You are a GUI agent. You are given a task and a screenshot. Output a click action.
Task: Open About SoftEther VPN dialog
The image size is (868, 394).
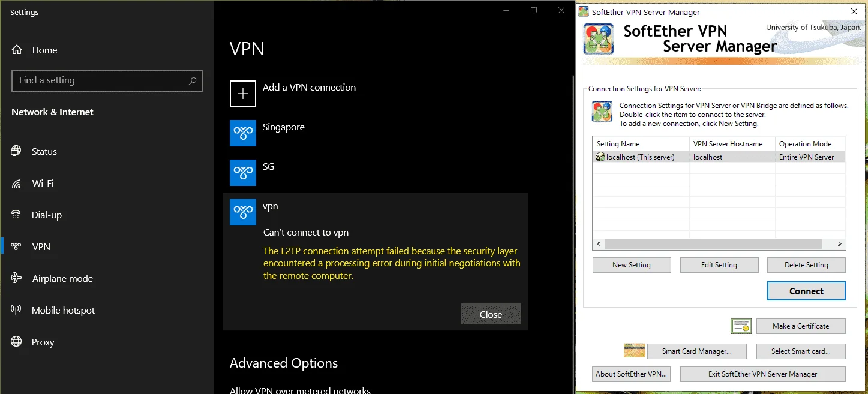point(631,374)
